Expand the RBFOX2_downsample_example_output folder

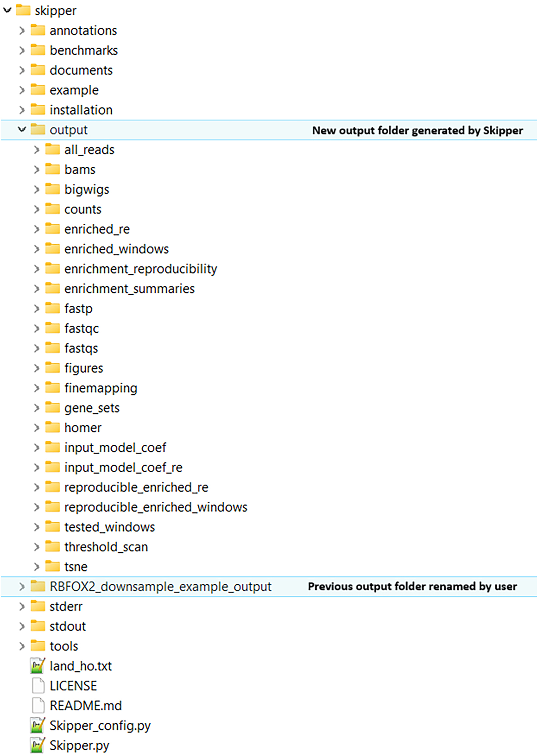coord(22,586)
